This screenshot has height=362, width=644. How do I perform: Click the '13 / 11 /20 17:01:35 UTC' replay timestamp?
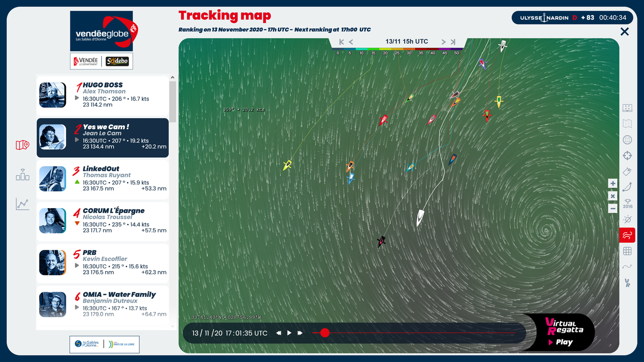coord(230,333)
